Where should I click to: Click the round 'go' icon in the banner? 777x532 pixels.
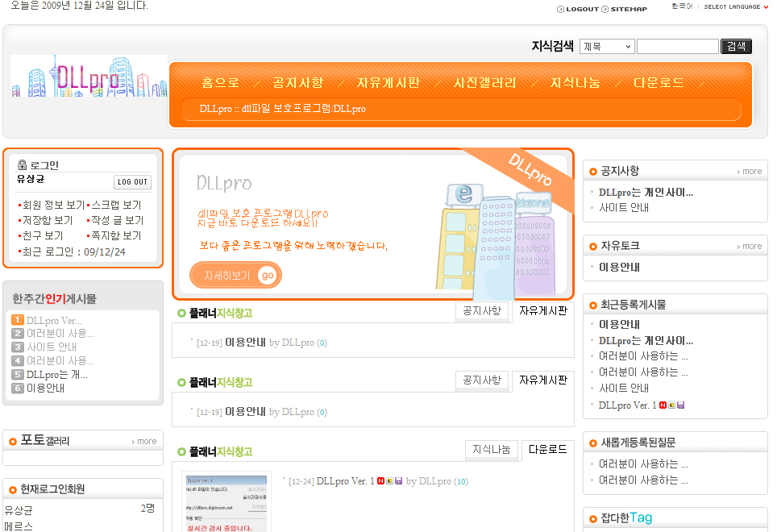coord(268,276)
